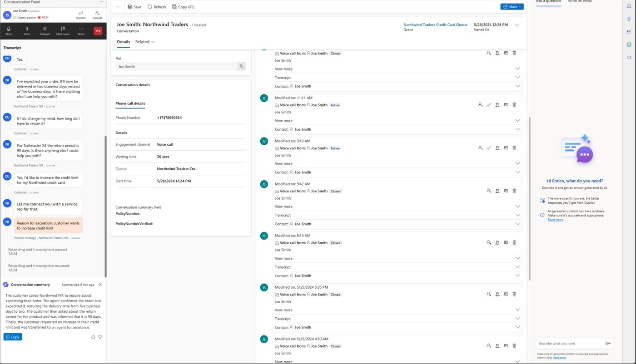Transfer the call to another agent
This screenshot has height=364, width=636.
(x=80, y=15)
